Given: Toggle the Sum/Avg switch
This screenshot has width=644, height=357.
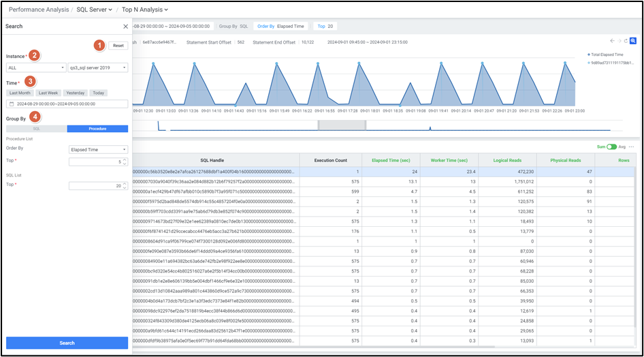Looking at the screenshot, I should click(611, 146).
